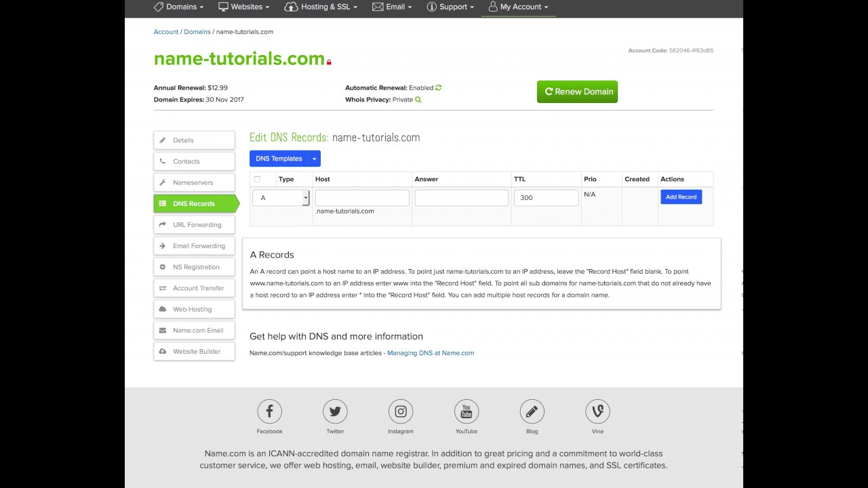
Task: Click the Add Record button
Action: pyautogui.click(x=681, y=197)
